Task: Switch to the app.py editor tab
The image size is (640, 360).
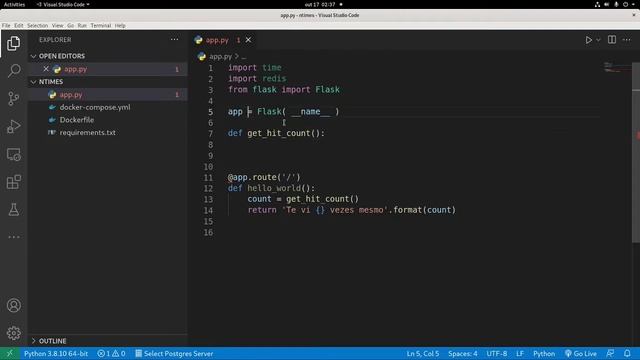Action: point(223,40)
